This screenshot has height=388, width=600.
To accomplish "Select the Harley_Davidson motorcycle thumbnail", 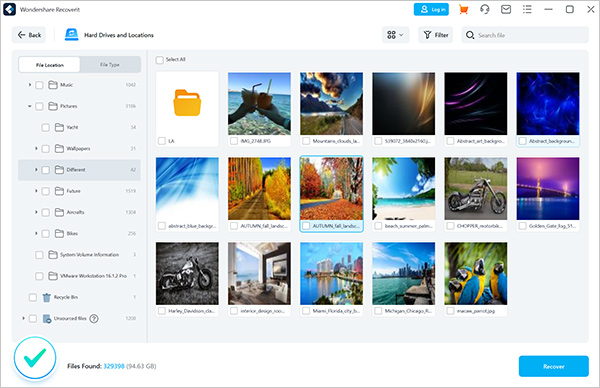I will click(187, 273).
